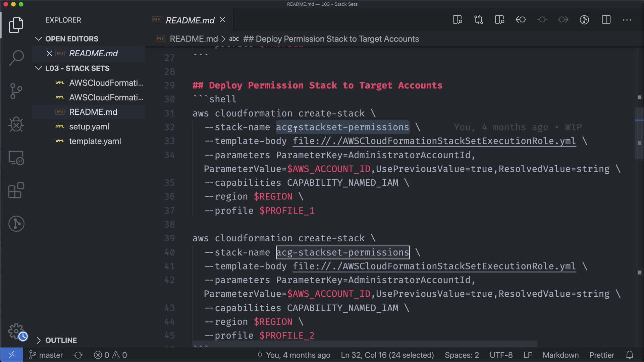Open the More Actions ellipsis menu
The image size is (644, 362).
click(627, 20)
